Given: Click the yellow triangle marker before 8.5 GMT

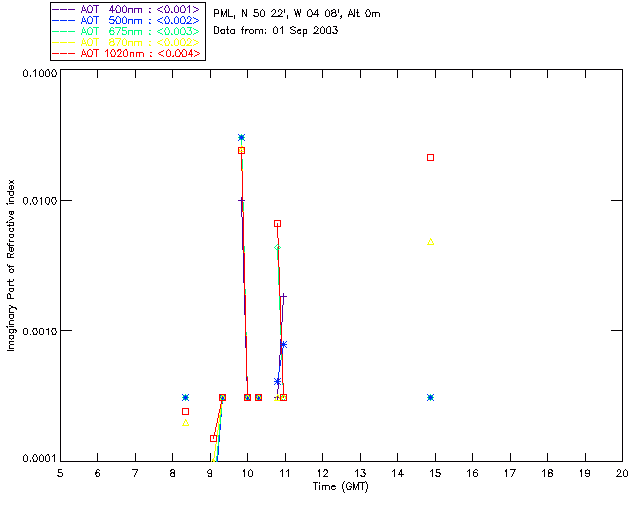Looking at the screenshot, I should 185,423.
